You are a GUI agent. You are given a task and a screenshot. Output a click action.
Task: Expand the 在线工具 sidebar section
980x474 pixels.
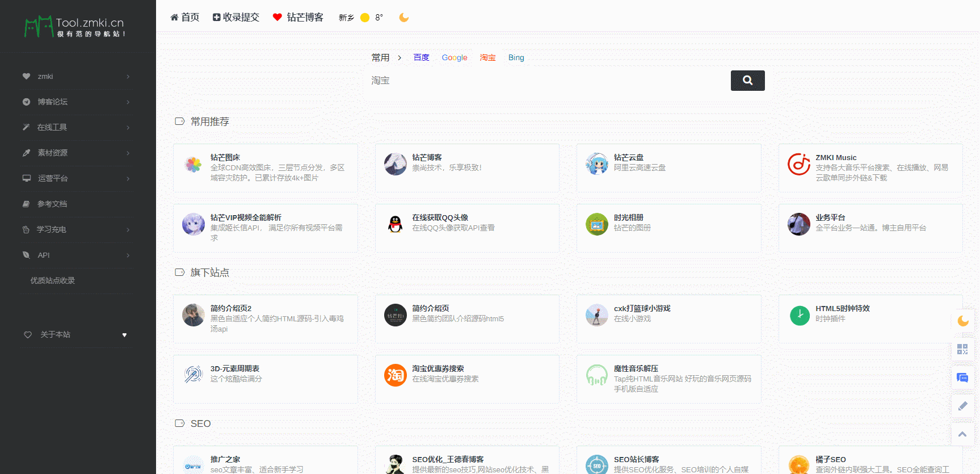77,127
